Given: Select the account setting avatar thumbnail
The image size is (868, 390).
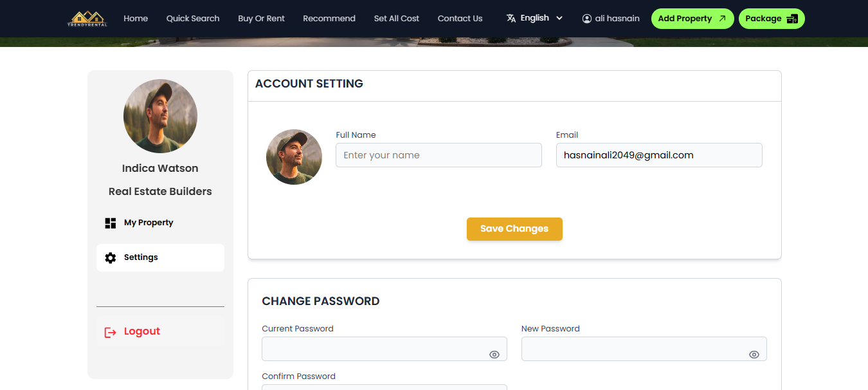Looking at the screenshot, I should (294, 157).
